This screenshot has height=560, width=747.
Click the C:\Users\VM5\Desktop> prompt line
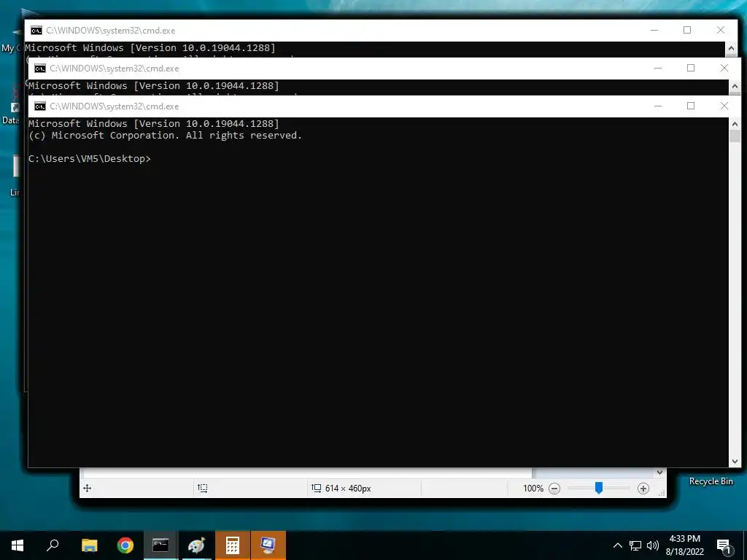pos(90,158)
